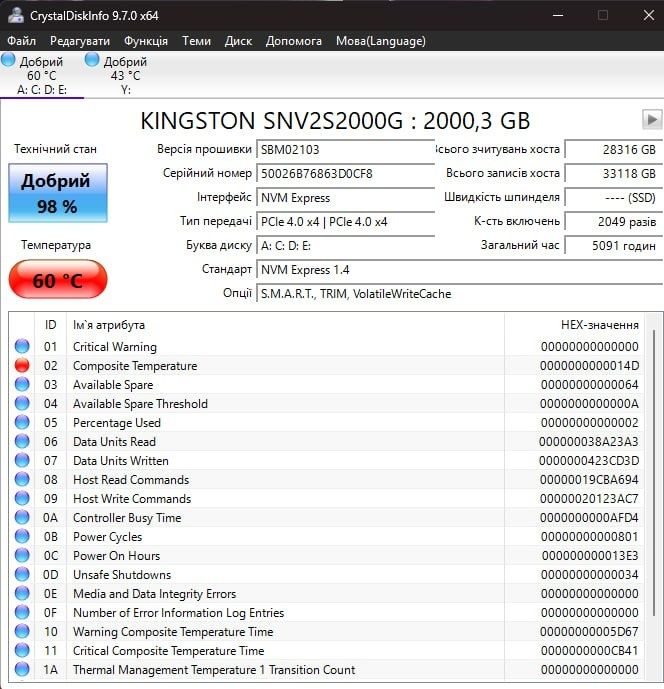This screenshot has height=689, width=664.
Task: Click the spindle speed value ---- (SSD)
Action: 613,198
